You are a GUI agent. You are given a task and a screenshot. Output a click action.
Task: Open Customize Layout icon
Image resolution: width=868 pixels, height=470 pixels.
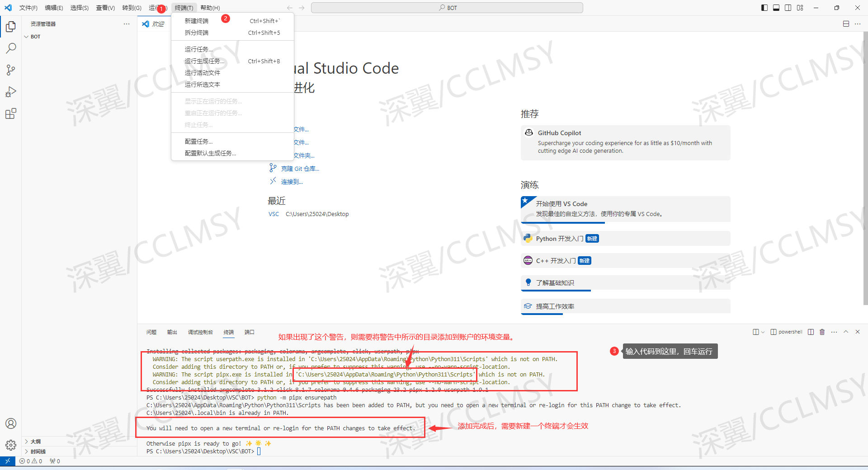800,8
